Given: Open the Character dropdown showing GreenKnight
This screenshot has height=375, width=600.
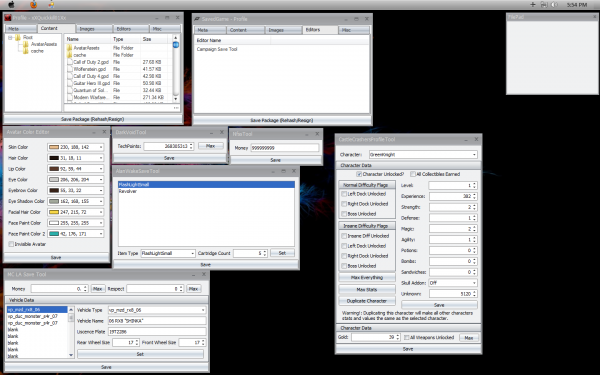Looking at the screenshot, I should coord(423,155).
